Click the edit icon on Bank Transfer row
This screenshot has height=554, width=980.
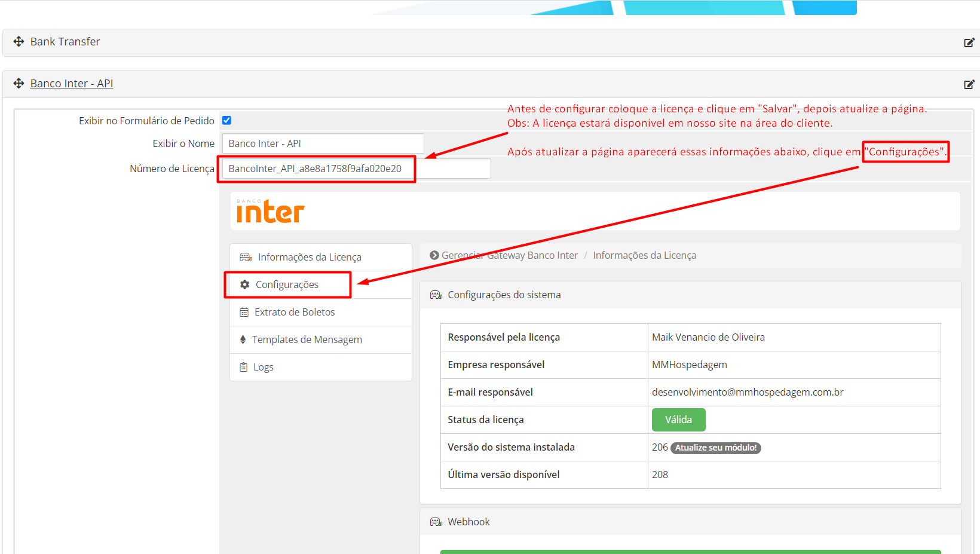[969, 42]
